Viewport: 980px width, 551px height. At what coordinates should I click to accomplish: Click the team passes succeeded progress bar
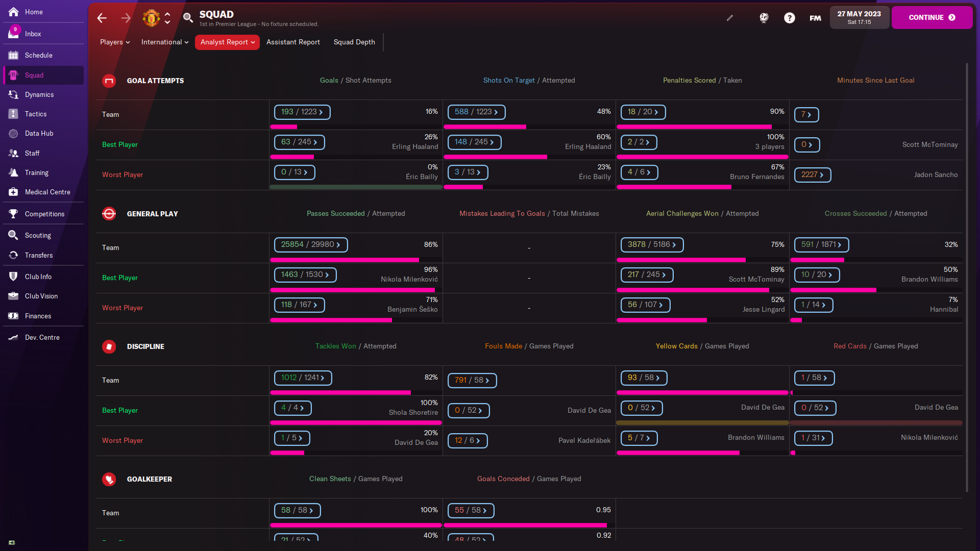point(345,260)
